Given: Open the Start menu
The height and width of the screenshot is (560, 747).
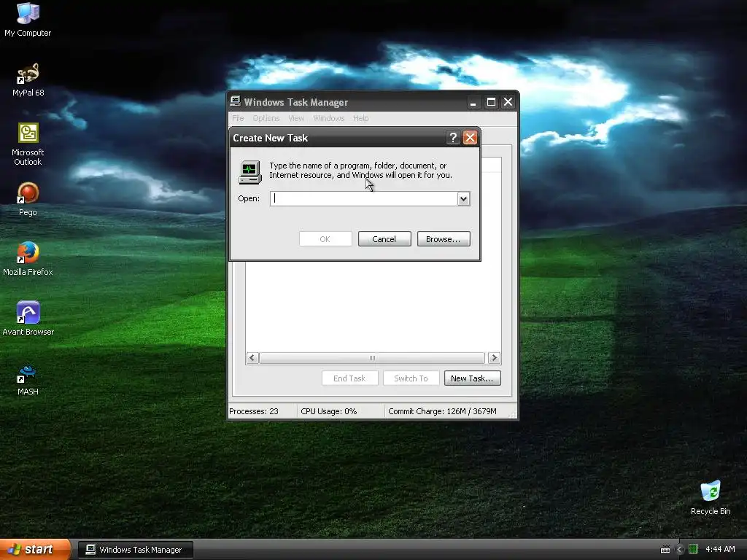Looking at the screenshot, I should point(35,550).
